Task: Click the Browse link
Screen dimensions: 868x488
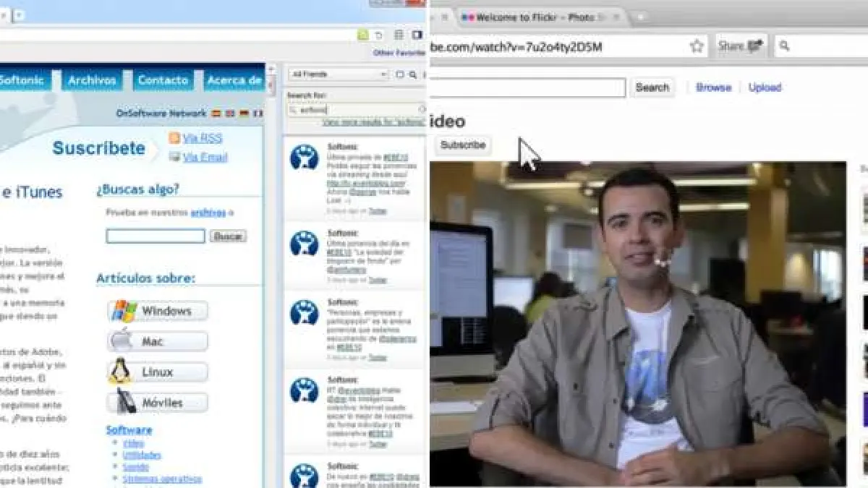Action: pyautogui.click(x=713, y=87)
